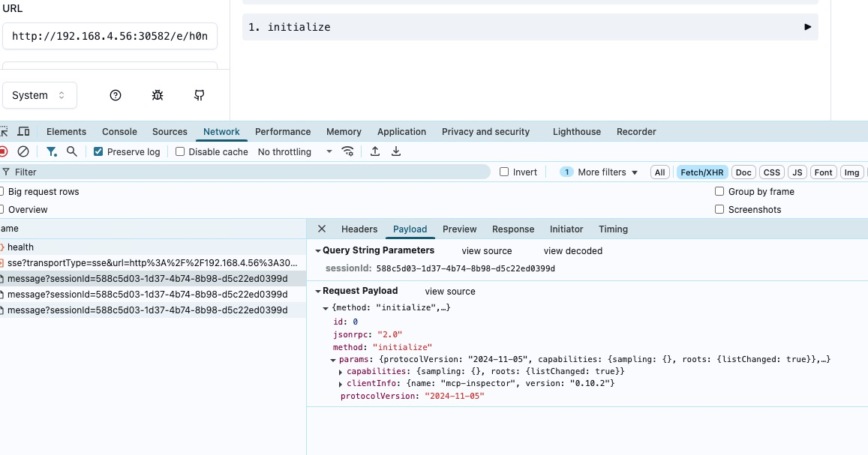
Task: Expand the clientInfo object in payload
Action: 340,384
